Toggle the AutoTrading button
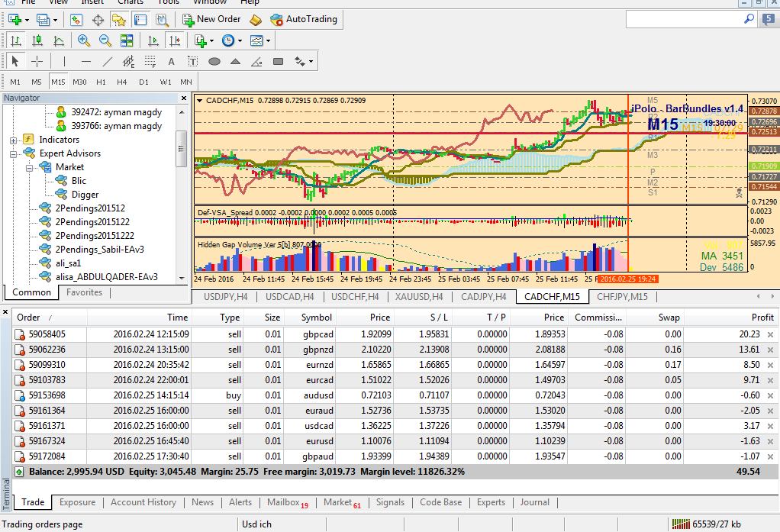The height and width of the screenshot is (532, 780). [302, 19]
